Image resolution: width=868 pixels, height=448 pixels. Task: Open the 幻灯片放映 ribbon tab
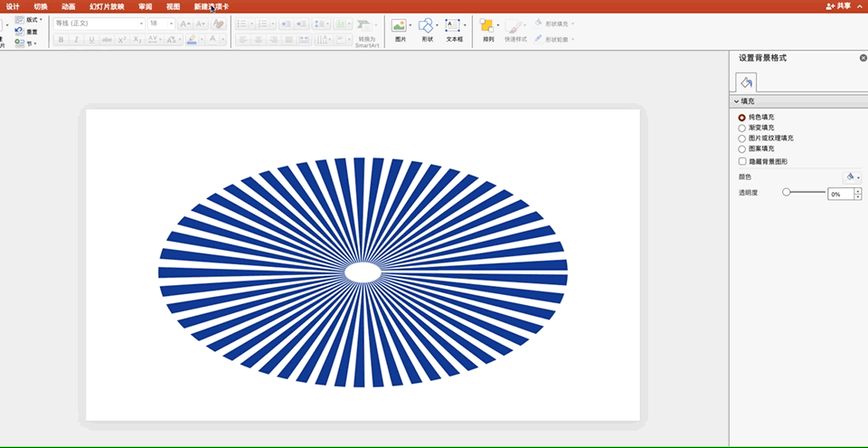coord(107,6)
